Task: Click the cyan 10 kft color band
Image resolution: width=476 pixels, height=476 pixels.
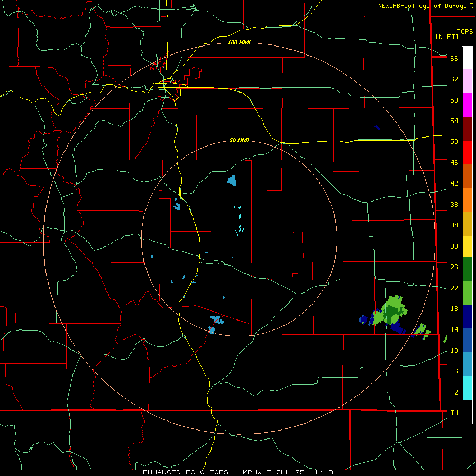Action: pos(467,388)
